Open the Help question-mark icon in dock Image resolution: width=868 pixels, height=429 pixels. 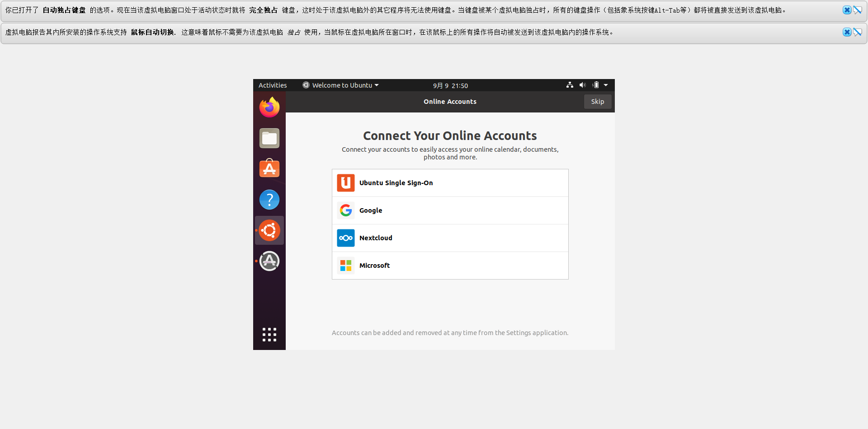pos(269,200)
